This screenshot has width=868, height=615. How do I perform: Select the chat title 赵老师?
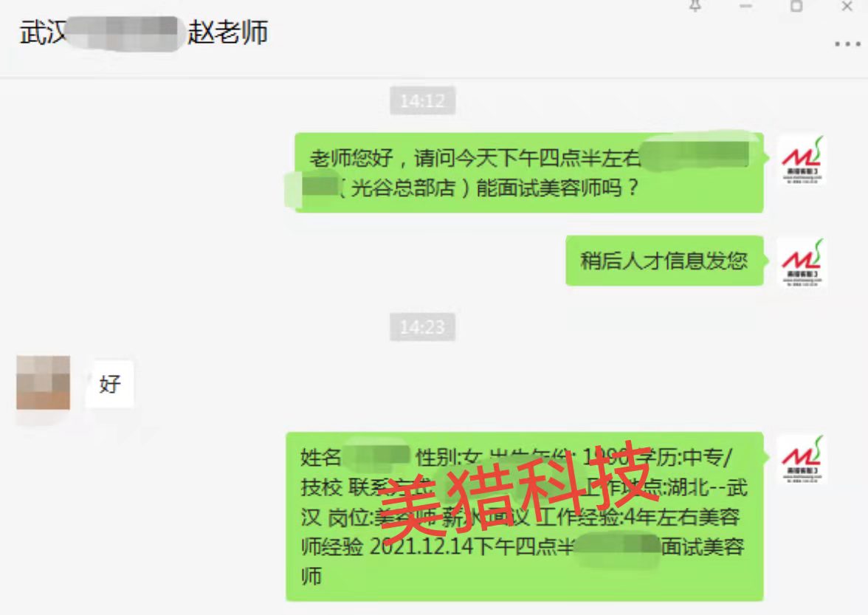point(227,32)
